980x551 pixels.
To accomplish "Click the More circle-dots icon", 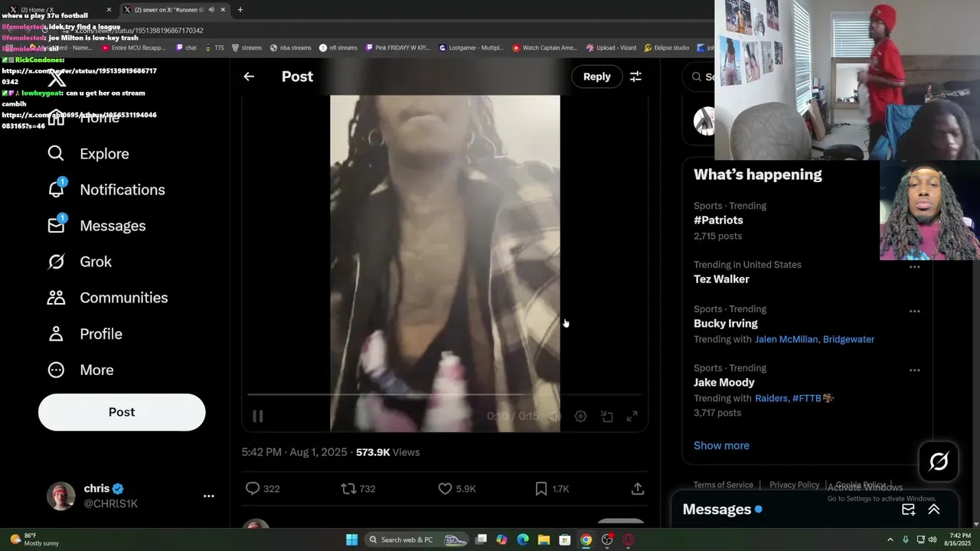I will (56, 370).
